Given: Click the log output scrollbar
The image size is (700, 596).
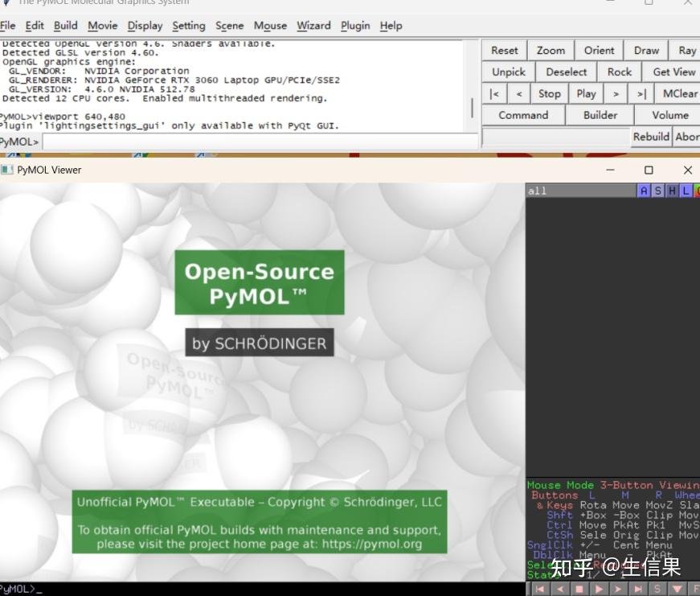Looking at the screenshot, I should pos(473,108).
